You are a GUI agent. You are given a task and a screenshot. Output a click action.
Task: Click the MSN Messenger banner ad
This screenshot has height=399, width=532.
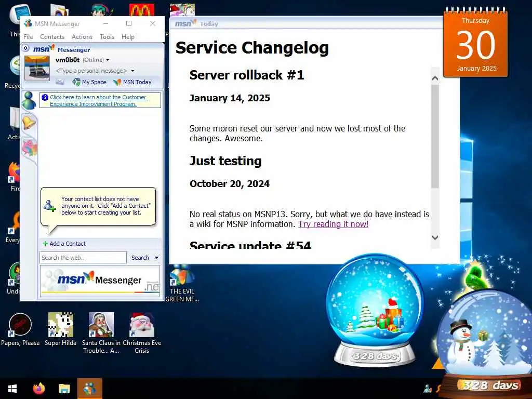click(100, 281)
